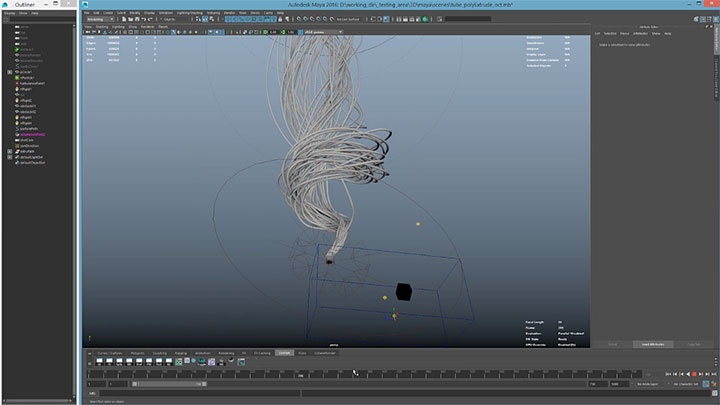Click the viewport exposure icon

click(265, 32)
